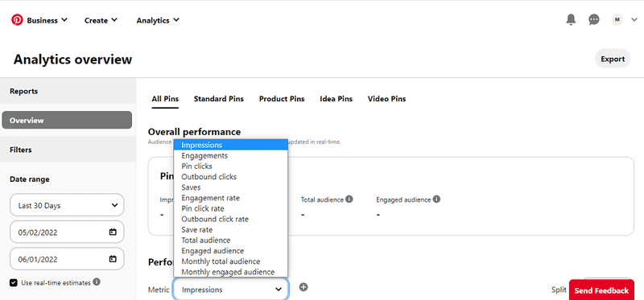The width and height of the screenshot is (644, 300).
Task: Click the Send Feedback button
Action: click(601, 290)
